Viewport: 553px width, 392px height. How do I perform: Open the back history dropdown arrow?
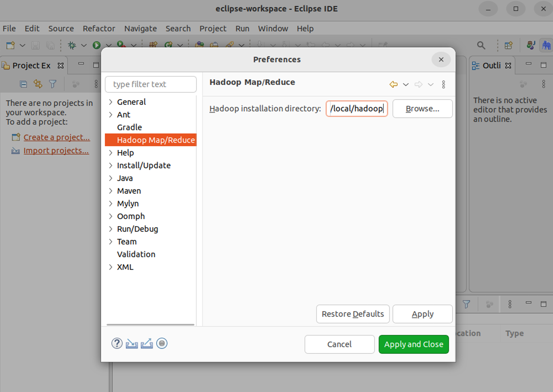click(x=406, y=84)
